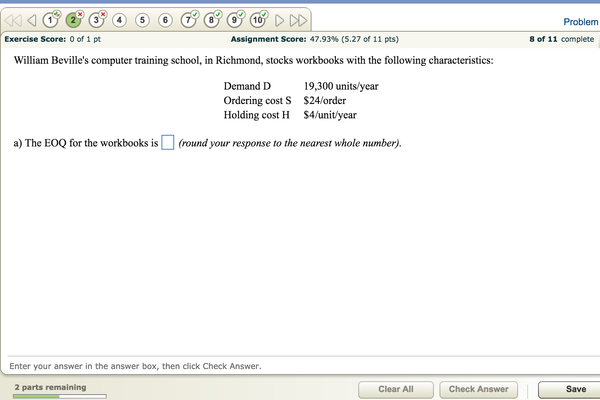Jump to the first question arrow

pos(15,19)
